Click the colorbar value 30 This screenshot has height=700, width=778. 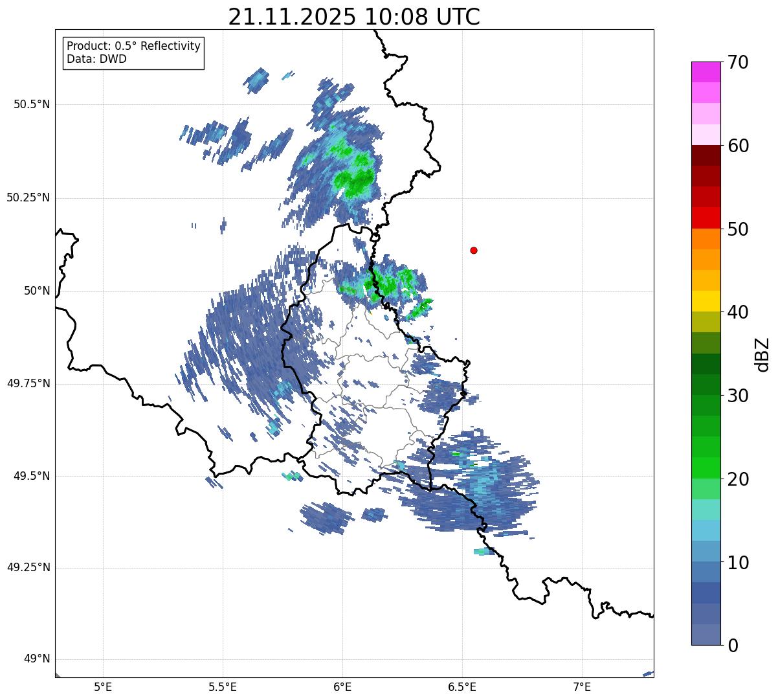coord(738,396)
